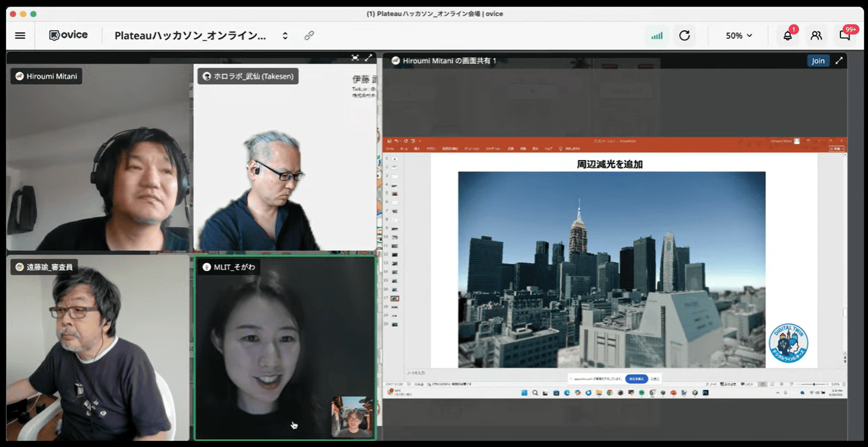Viewport: 868px width, 447px height.
Task: Expand the shared screen to fullscreen
Action: point(839,60)
